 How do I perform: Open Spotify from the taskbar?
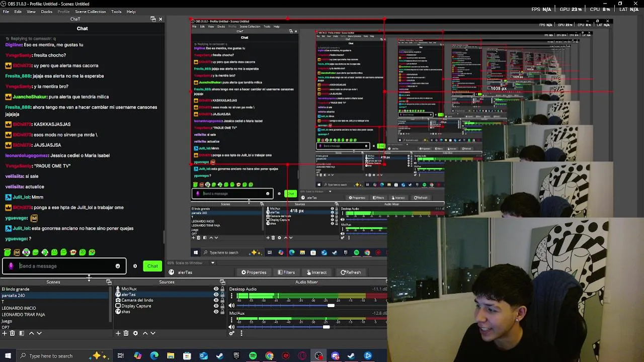click(x=253, y=356)
